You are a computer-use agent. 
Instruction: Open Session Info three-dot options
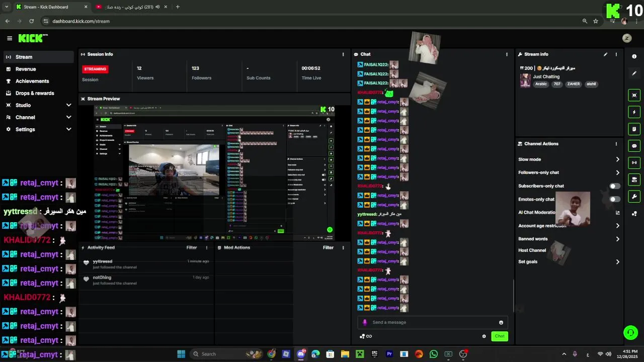pyautogui.click(x=343, y=54)
